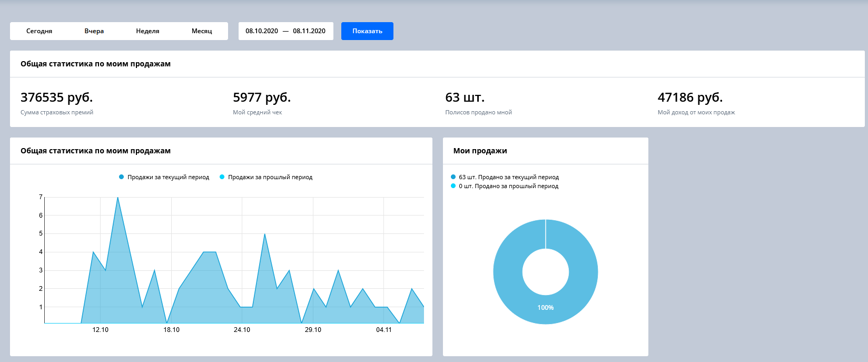Click the end date 08.11.2020 field
The image size is (868, 362).
click(x=309, y=31)
